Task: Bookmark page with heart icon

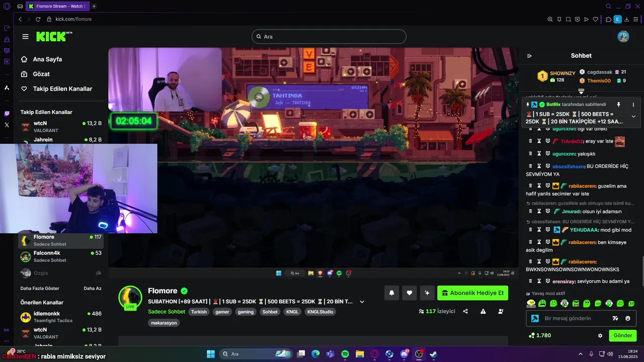Action: point(596,19)
